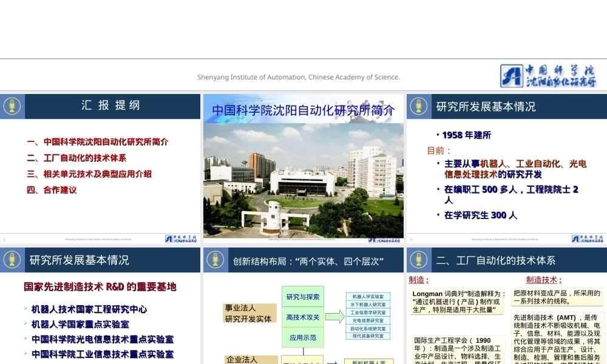Click the 现代装备研究室 box
The height and width of the screenshot is (364, 607).
[368, 336]
